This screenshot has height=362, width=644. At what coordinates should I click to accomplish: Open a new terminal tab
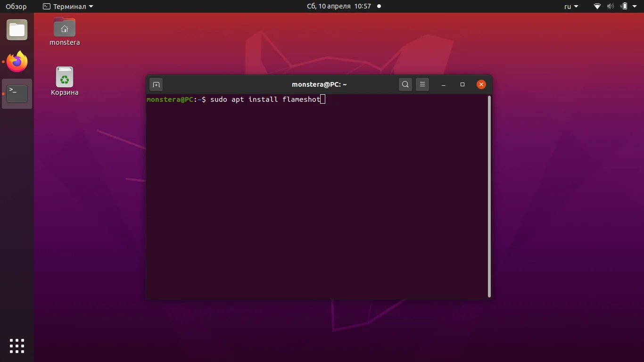coord(156,84)
